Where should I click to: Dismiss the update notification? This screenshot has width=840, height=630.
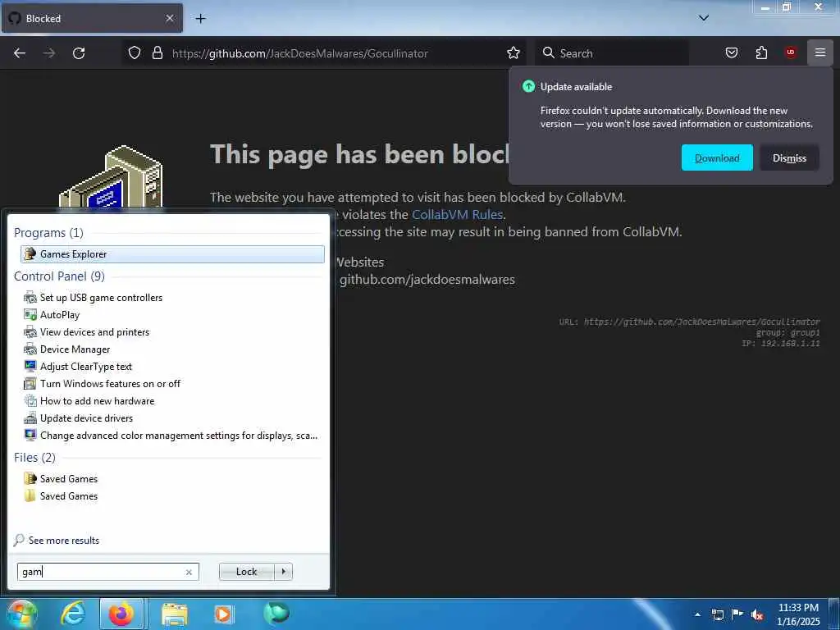789,158
